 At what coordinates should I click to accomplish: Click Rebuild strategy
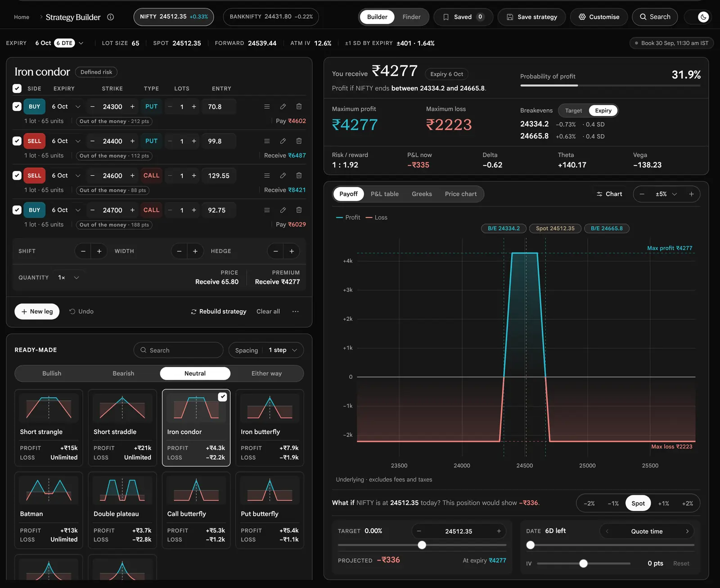[x=218, y=311]
